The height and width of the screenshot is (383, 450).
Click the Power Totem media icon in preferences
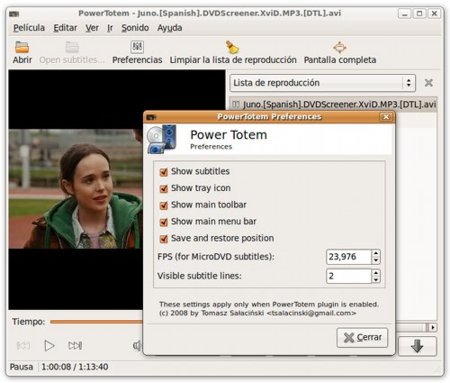161,139
